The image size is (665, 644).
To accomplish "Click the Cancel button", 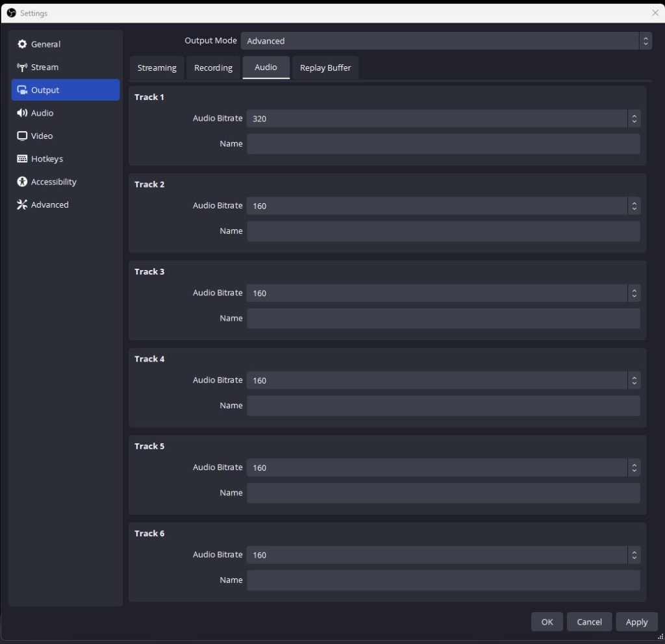I will (x=589, y=622).
